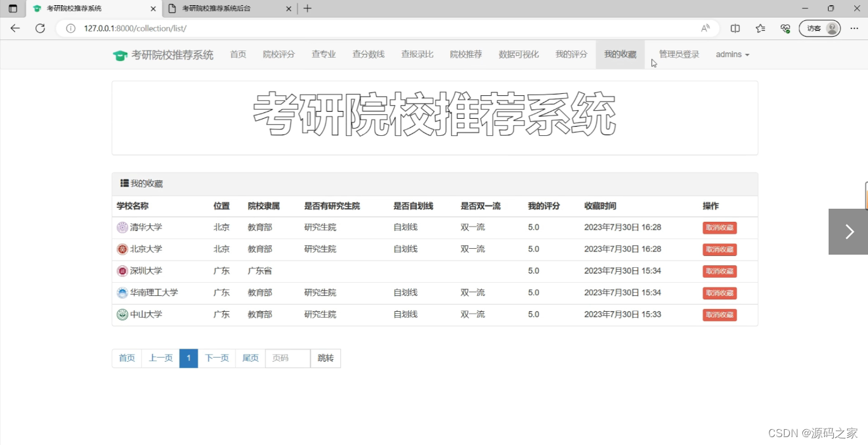Cancel favorite for 清华大学

coord(720,228)
